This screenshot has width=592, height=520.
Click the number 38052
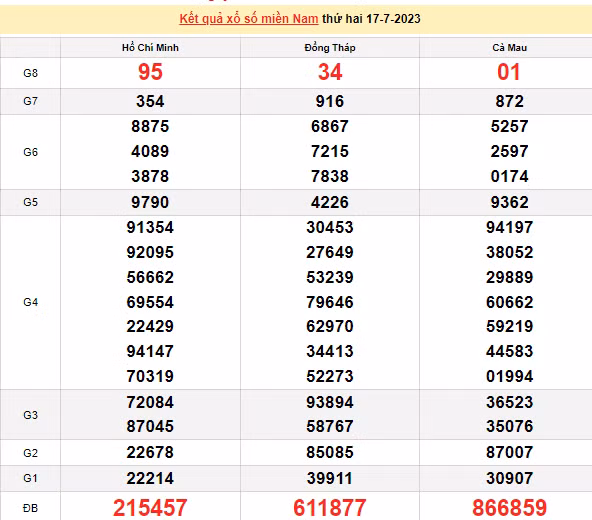510,252
